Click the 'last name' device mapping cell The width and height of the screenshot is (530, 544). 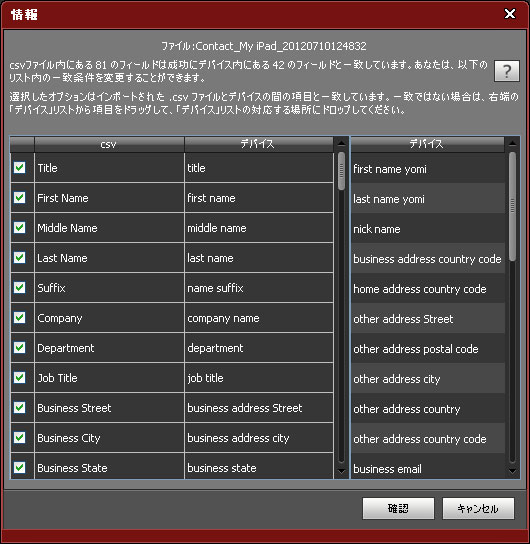(259, 258)
